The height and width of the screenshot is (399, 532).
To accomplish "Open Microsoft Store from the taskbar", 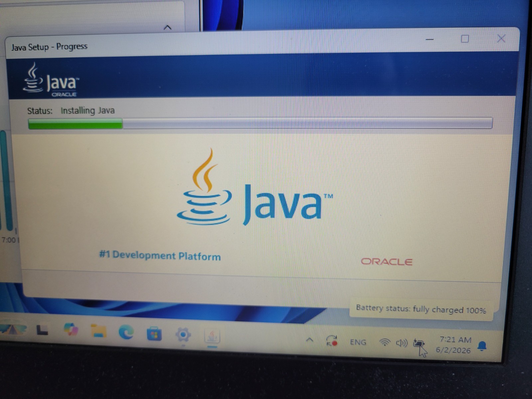I will point(154,333).
